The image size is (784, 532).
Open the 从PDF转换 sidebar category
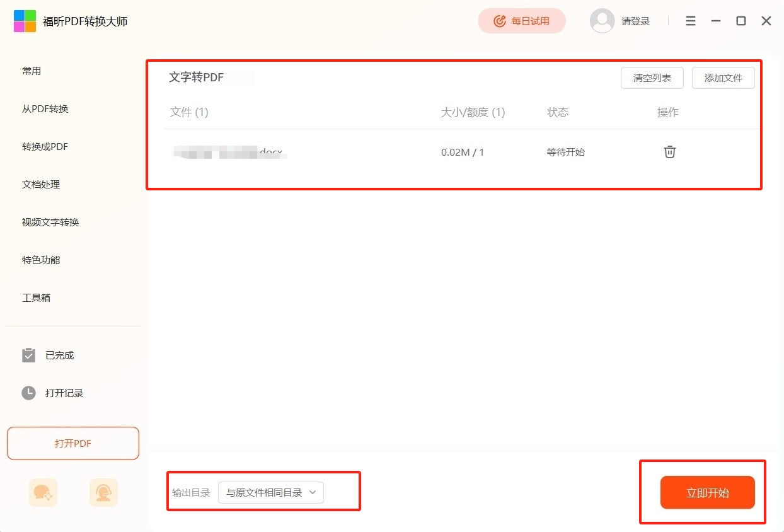[x=45, y=109]
